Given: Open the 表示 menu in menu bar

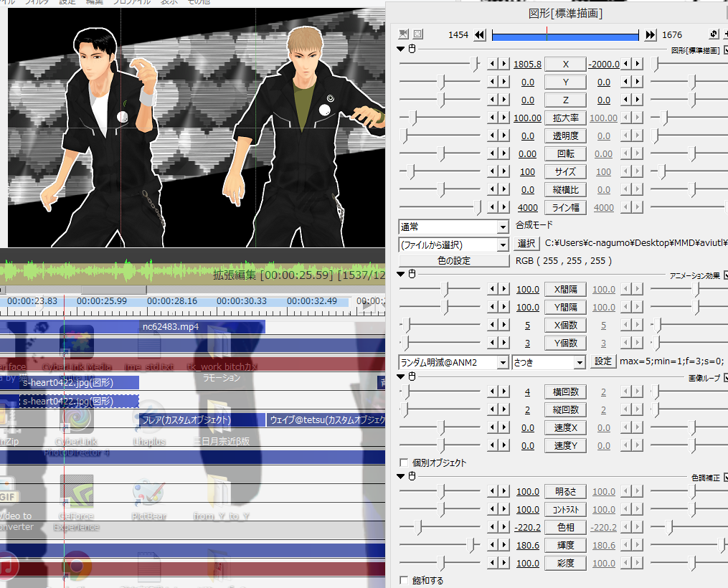Looking at the screenshot, I should [169, 2].
